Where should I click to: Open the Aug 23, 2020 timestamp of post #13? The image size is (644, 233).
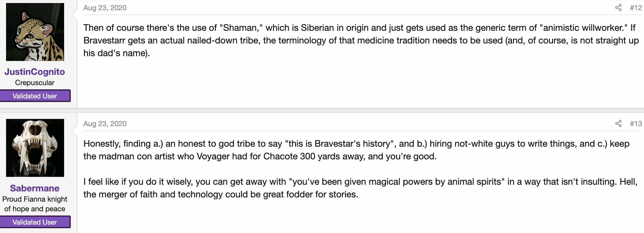tap(105, 124)
